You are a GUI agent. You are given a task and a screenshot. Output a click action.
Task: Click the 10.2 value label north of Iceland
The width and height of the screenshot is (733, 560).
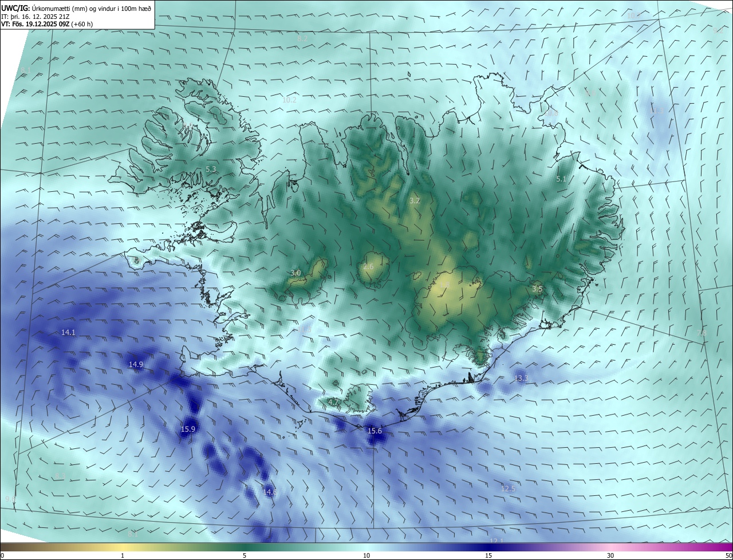pyautogui.click(x=290, y=100)
